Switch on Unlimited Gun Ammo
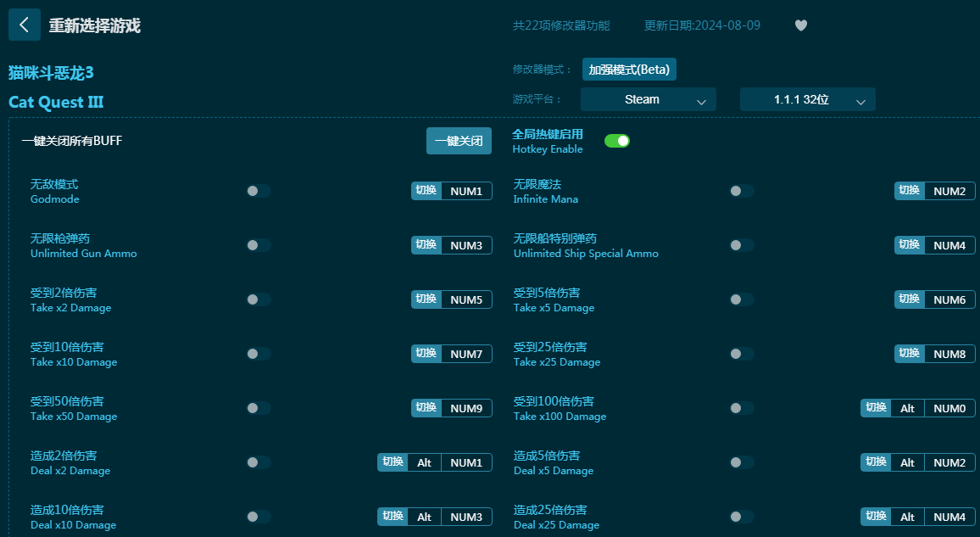The height and width of the screenshot is (537, 980). click(259, 245)
